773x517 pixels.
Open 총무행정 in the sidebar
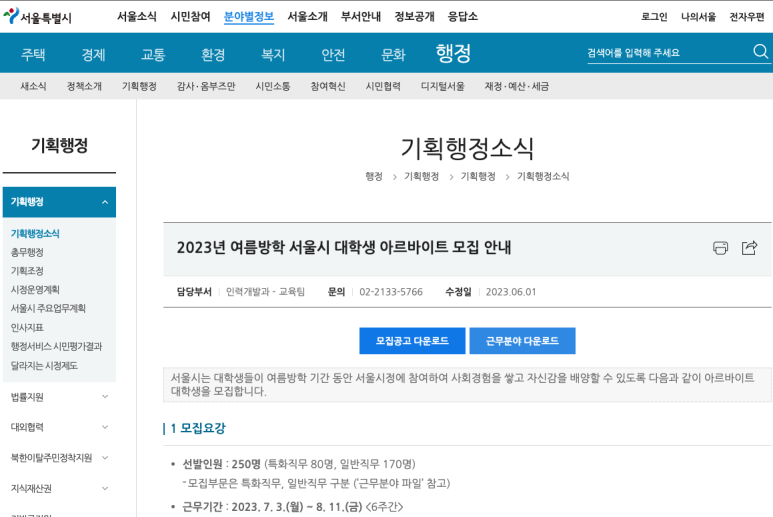tap(27, 252)
